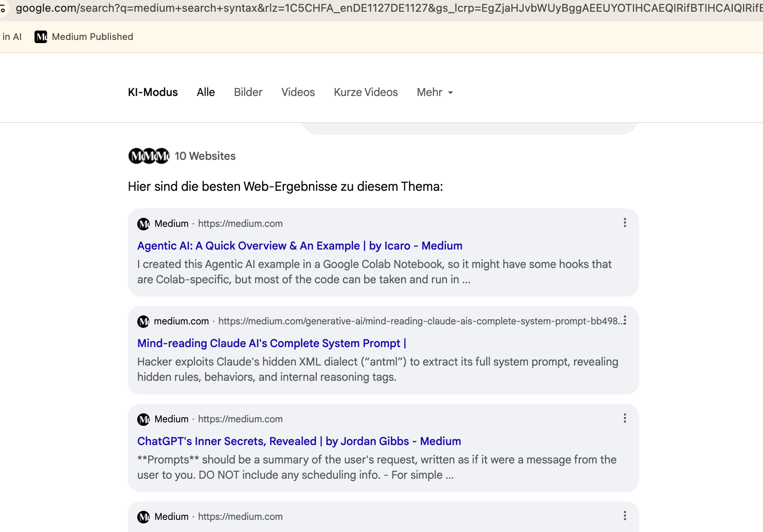Switch to the Bilder tab
The height and width of the screenshot is (532, 763).
pyautogui.click(x=248, y=92)
